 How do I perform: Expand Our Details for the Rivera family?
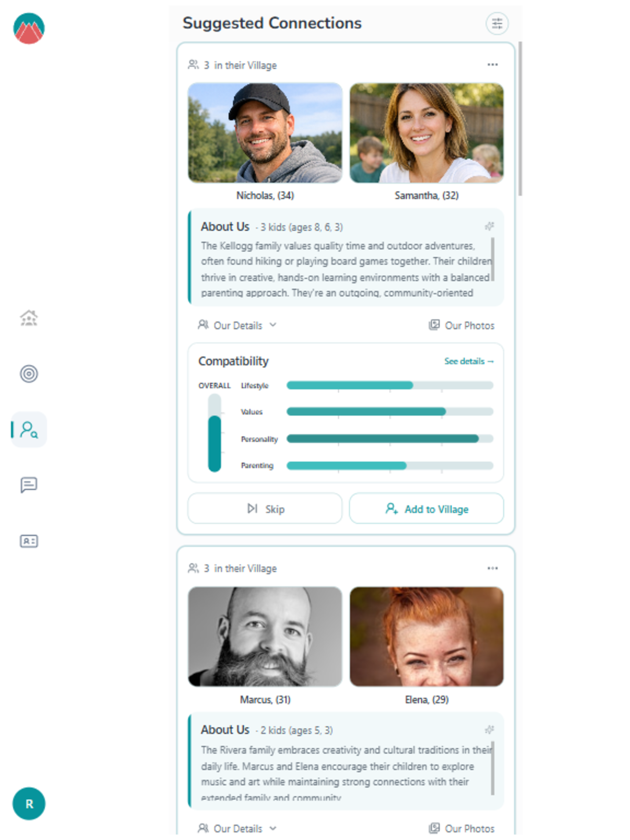(237, 828)
